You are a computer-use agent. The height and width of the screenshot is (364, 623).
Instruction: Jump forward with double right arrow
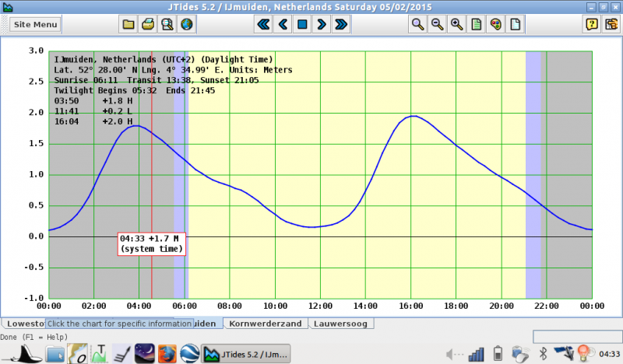(x=340, y=24)
